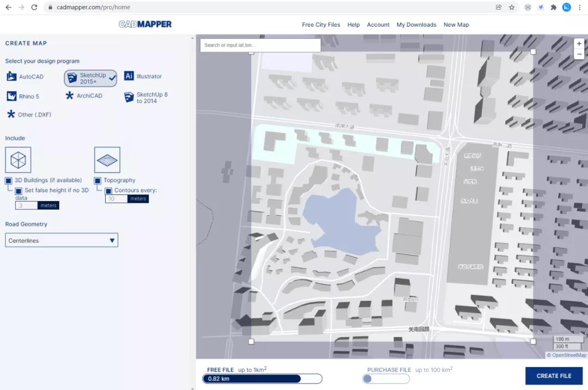Pick the ArchiCAD program option

(84, 96)
